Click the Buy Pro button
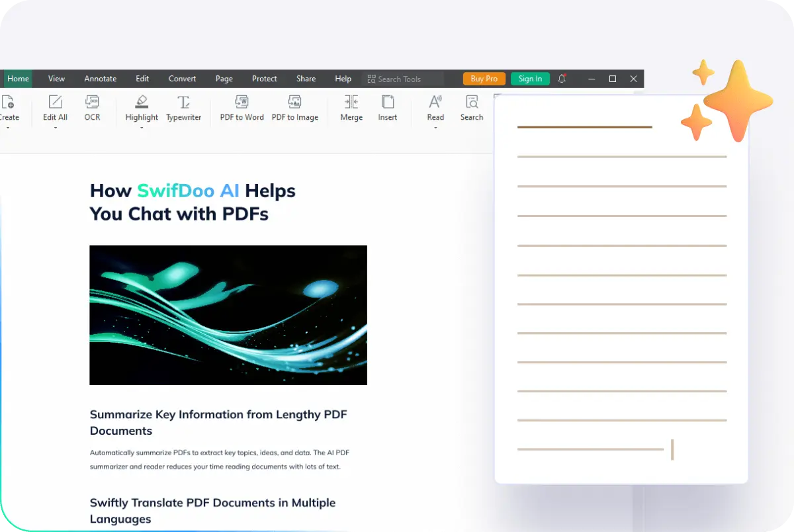Screen dimensions: 794x532 click(x=484, y=79)
